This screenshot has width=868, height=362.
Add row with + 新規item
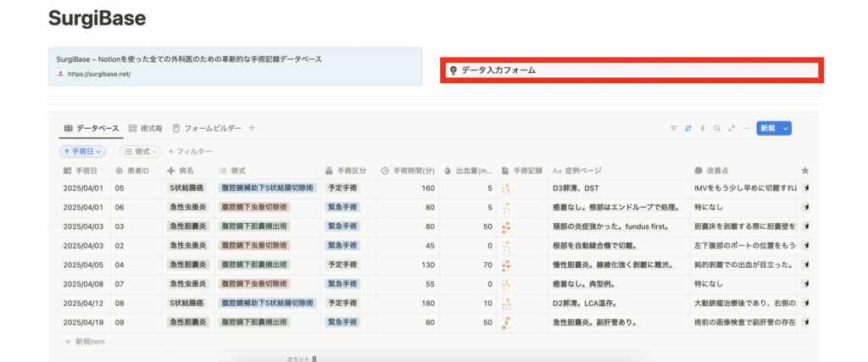pyautogui.click(x=85, y=342)
